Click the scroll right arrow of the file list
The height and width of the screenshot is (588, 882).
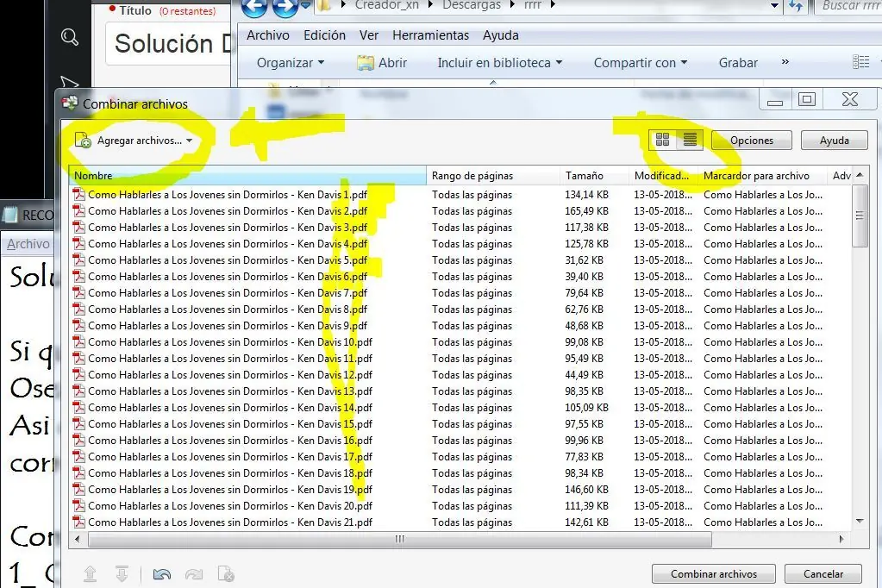[x=841, y=539]
